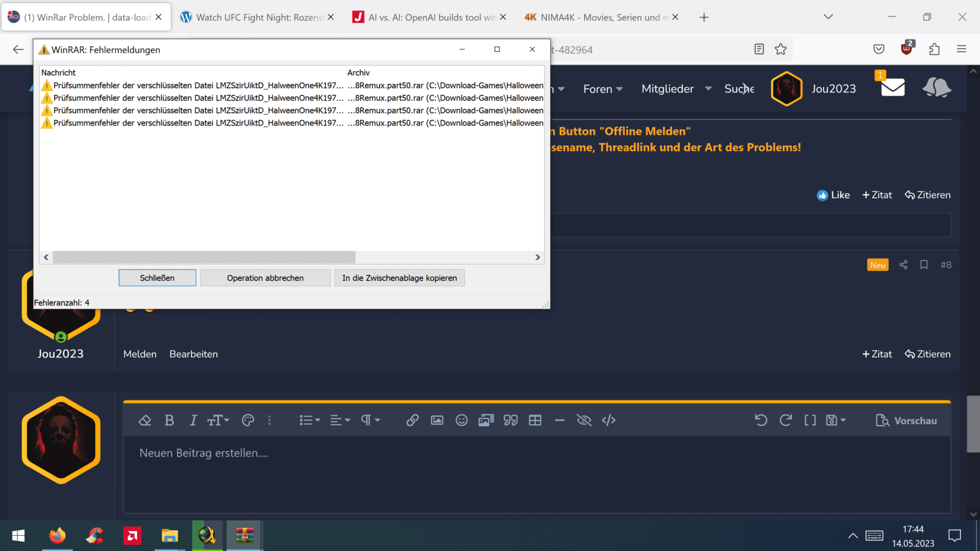
Task: Click the spoiler hidden-eye icon
Action: point(584,420)
